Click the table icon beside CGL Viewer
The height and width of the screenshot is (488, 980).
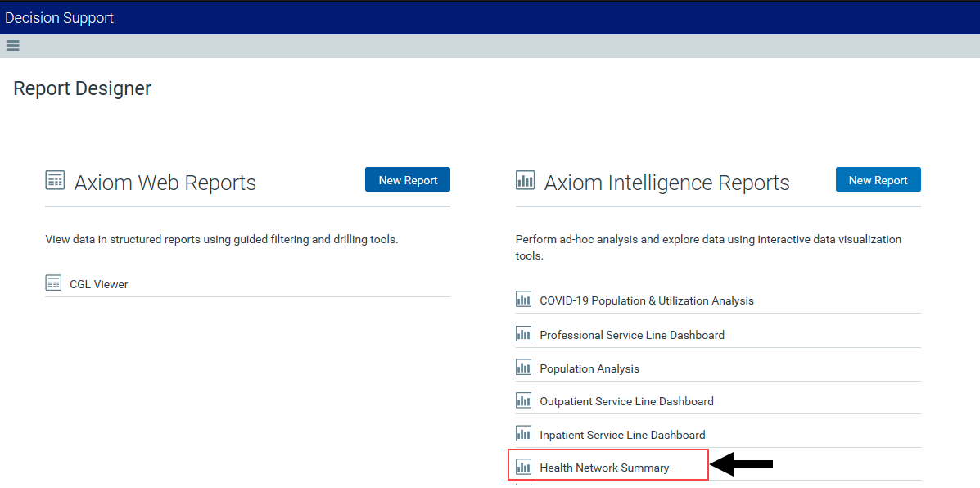point(54,283)
